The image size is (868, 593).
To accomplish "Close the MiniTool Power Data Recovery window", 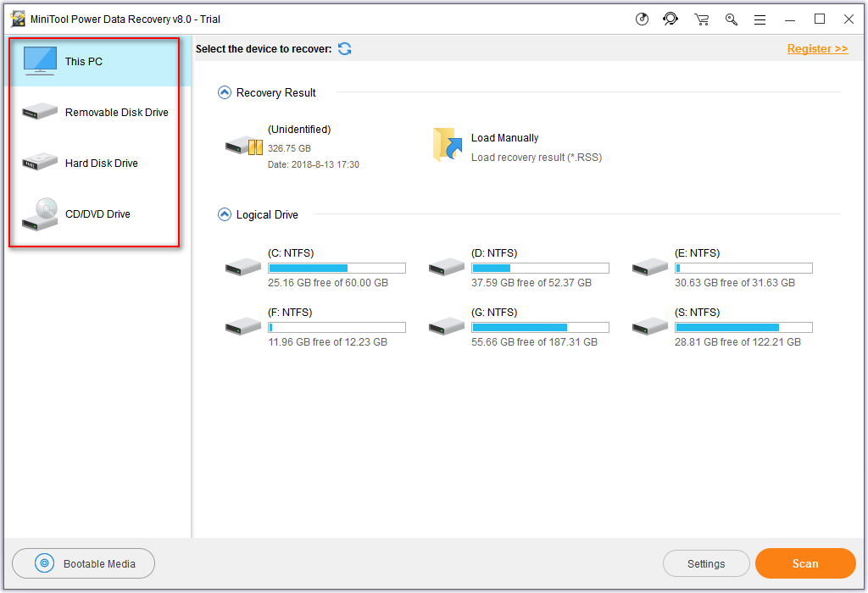I will point(849,19).
